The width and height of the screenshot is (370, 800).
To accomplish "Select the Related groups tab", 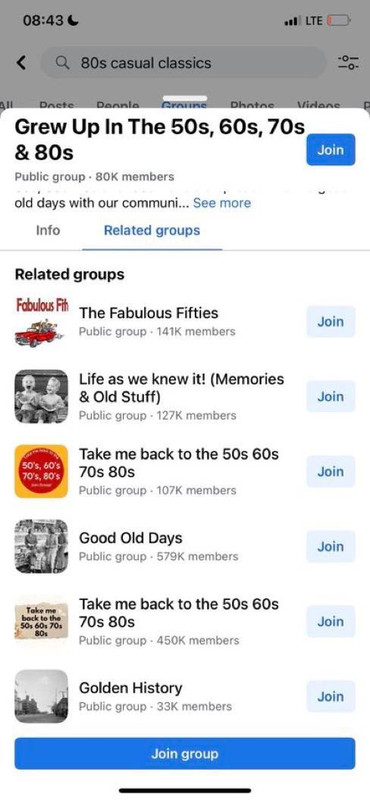I will click(152, 230).
